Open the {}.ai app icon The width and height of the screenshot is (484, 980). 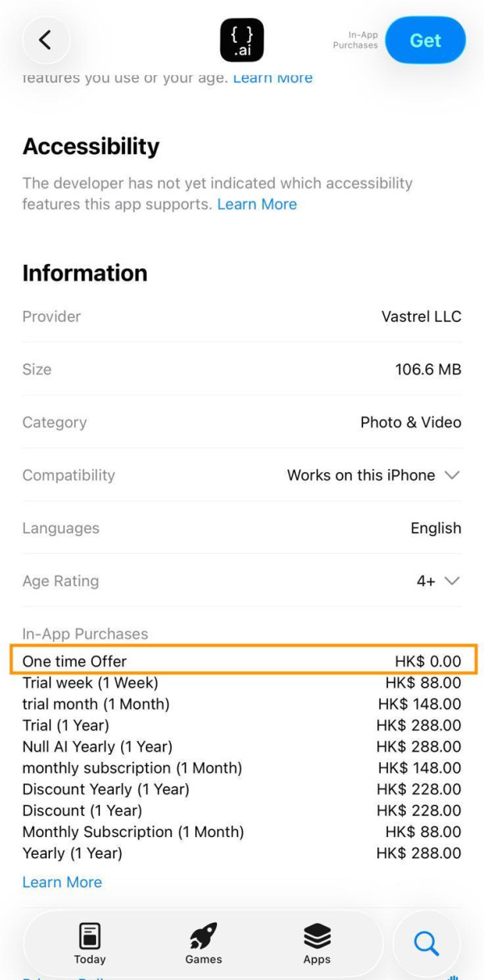coord(241,38)
